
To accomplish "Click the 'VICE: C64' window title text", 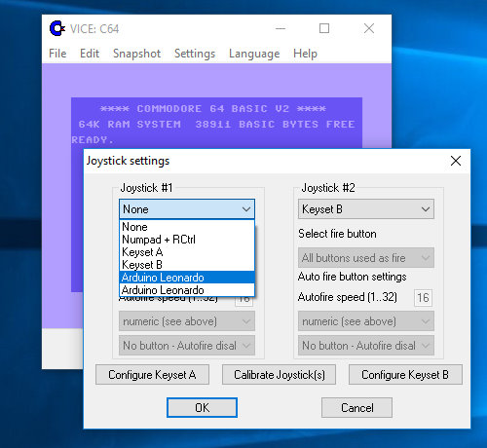I will pyautogui.click(x=94, y=29).
